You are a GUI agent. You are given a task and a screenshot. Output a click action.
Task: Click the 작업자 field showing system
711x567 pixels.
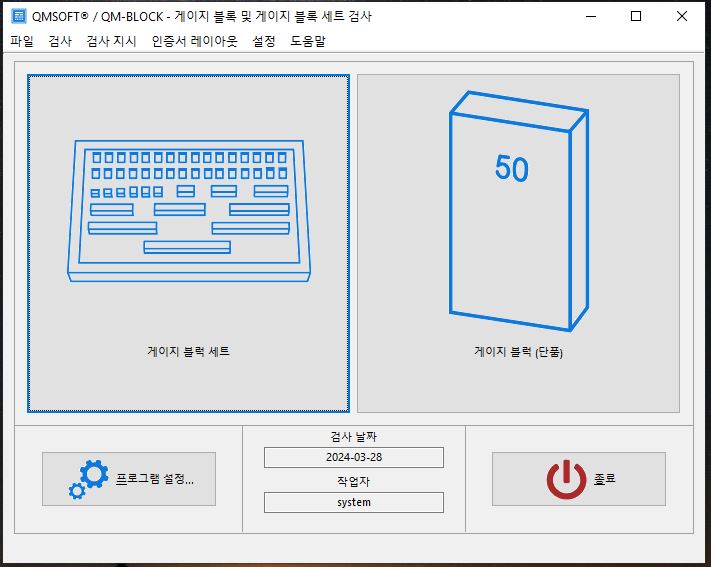tap(354, 503)
